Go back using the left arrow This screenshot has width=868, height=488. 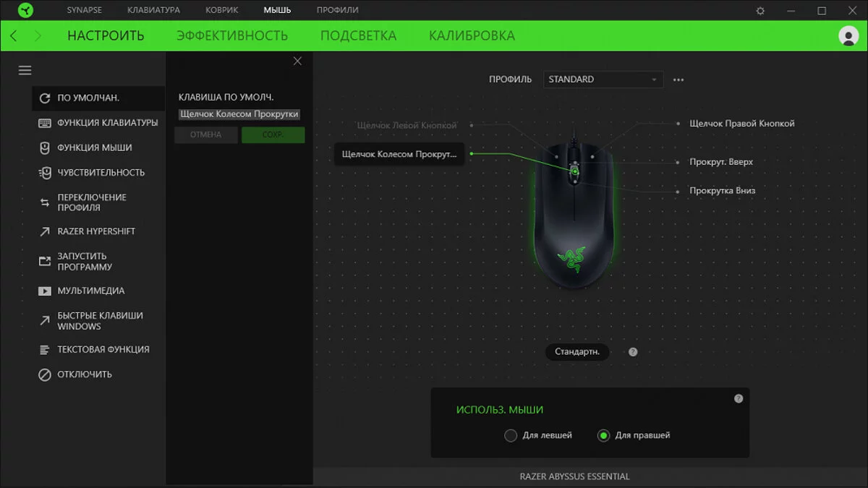[14, 36]
